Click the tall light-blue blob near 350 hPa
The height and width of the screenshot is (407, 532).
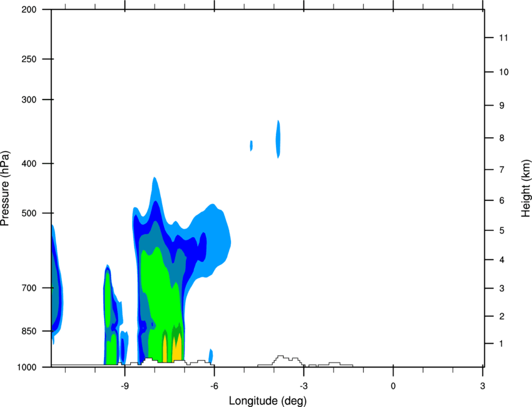click(279, 139)
